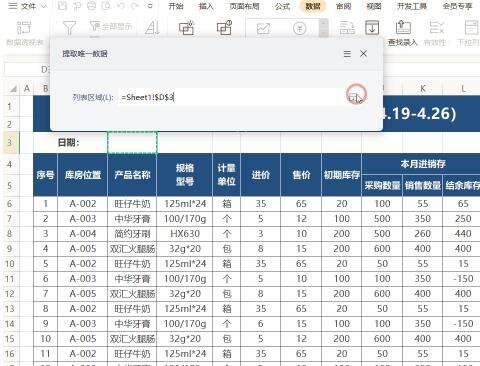Expand quick access toolbar customize arrow

click(x=150, y=6)
